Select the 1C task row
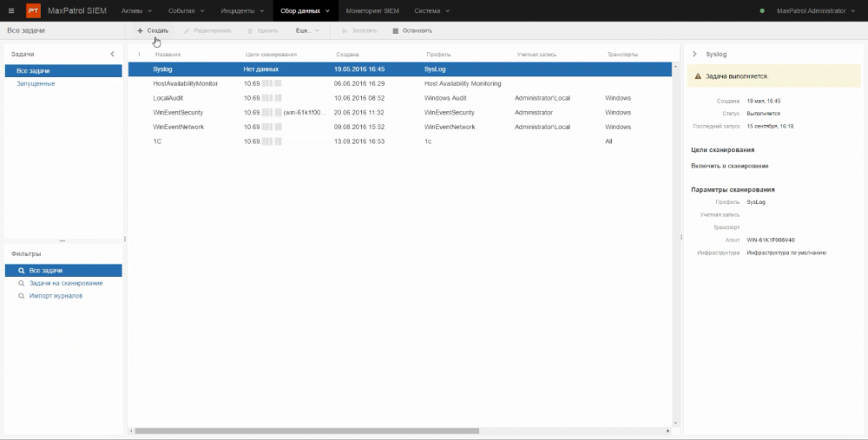 point(399,141)
